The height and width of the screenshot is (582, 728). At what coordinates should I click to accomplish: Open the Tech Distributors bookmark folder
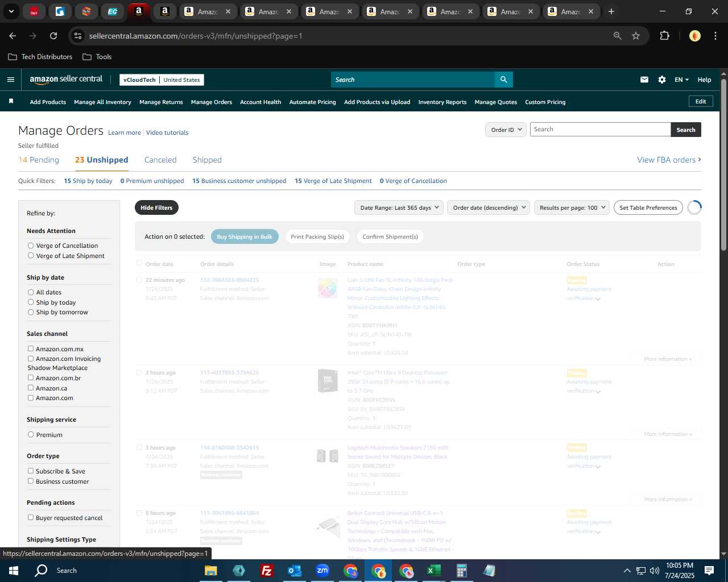click(x=40, y=57)
